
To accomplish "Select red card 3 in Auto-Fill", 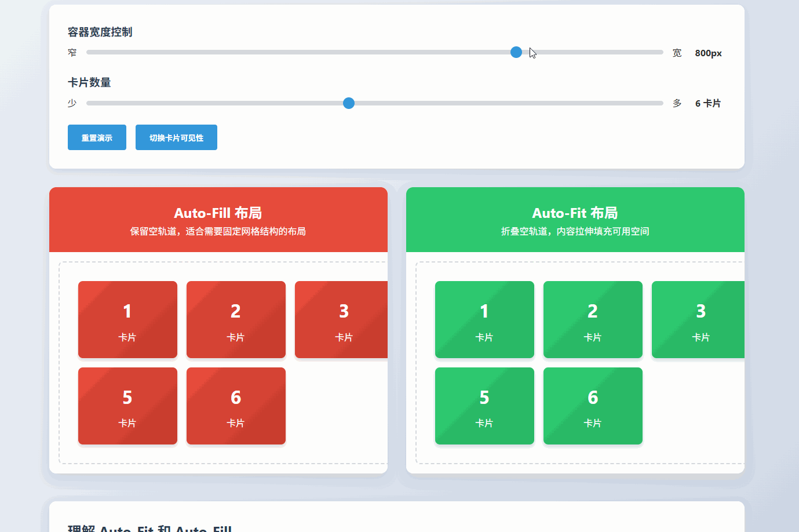I will (341, 320).
